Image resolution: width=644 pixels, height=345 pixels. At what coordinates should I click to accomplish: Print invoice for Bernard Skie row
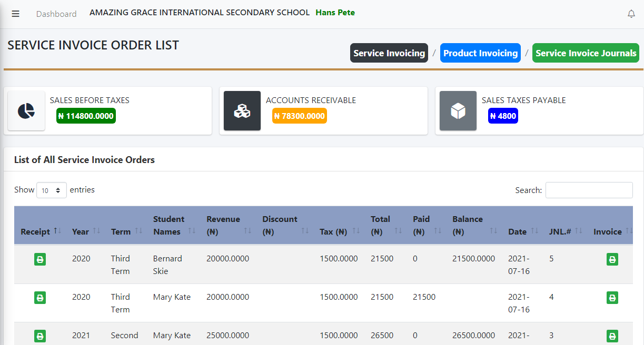(x=612, y=259)
